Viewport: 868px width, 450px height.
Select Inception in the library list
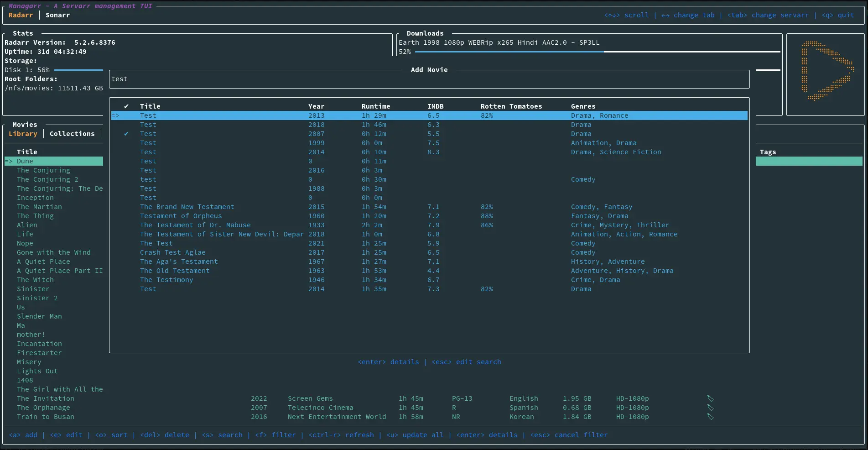(x=35, y=198)
